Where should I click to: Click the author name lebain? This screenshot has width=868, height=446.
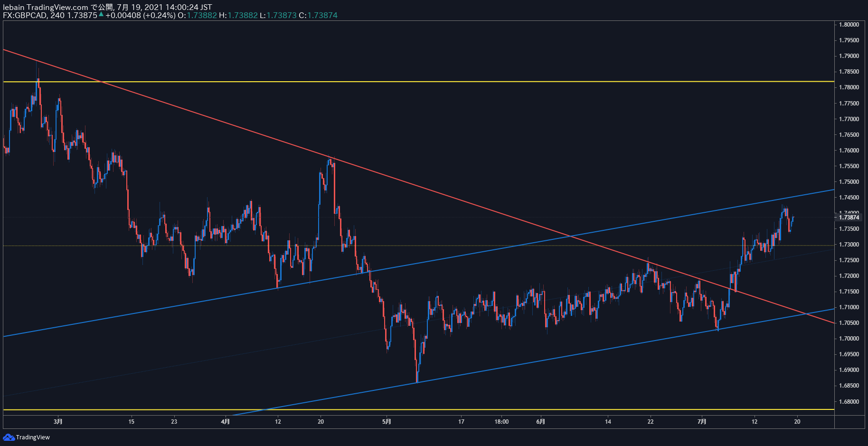(14, 7)
